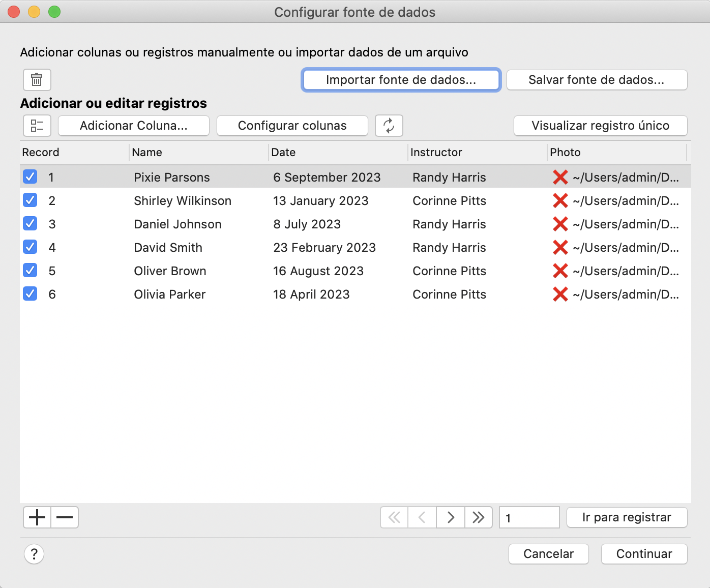Click Visualizar registro único button
The width and height of the screenshot is (710, 588).
point(600,126)
